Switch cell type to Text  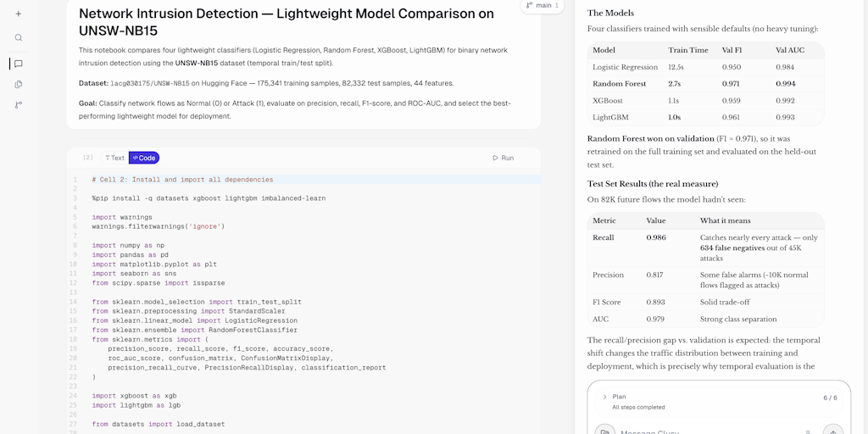click(114, 158)
